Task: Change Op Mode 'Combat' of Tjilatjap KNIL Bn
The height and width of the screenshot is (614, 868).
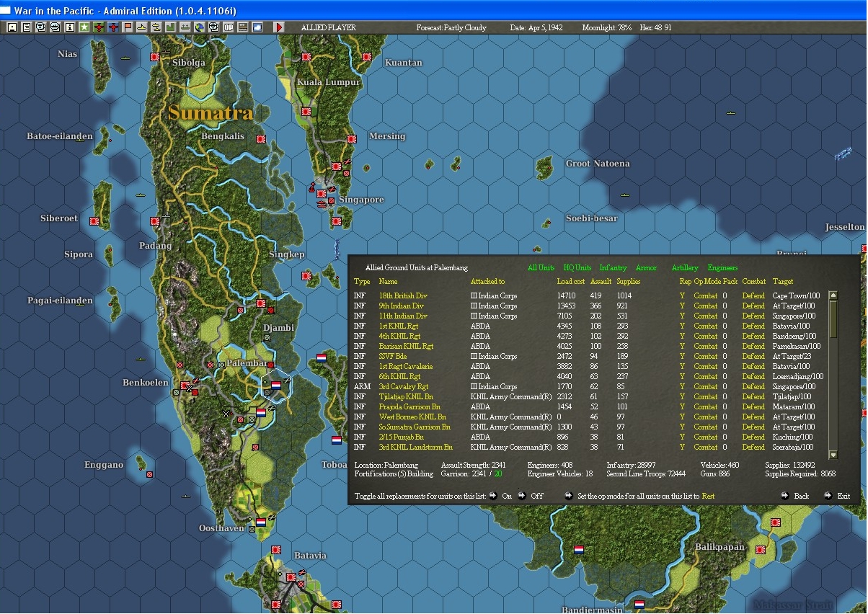Action: [705, 396]
